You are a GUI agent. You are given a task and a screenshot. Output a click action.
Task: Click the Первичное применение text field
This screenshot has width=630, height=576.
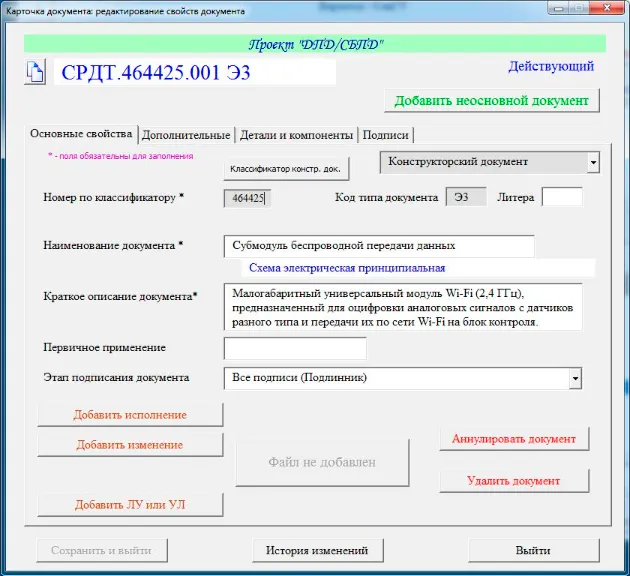click(295, 348)
